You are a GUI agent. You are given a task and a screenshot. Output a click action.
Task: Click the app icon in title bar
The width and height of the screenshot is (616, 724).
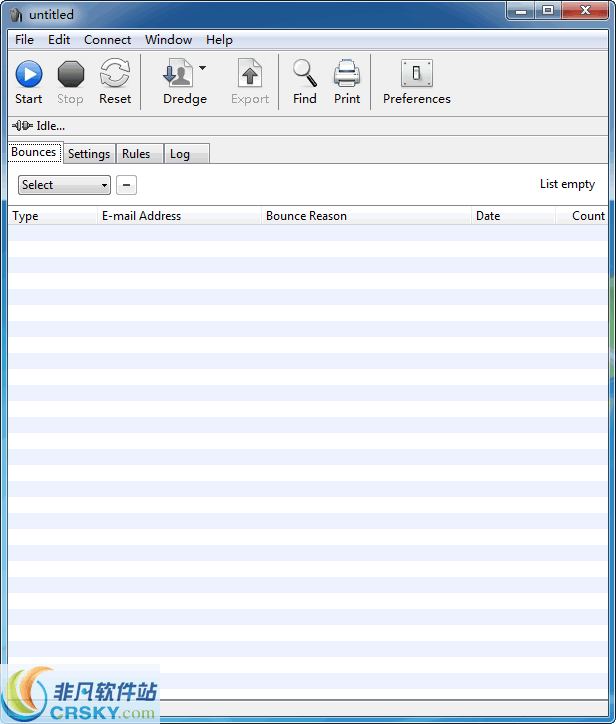[17, 15]
